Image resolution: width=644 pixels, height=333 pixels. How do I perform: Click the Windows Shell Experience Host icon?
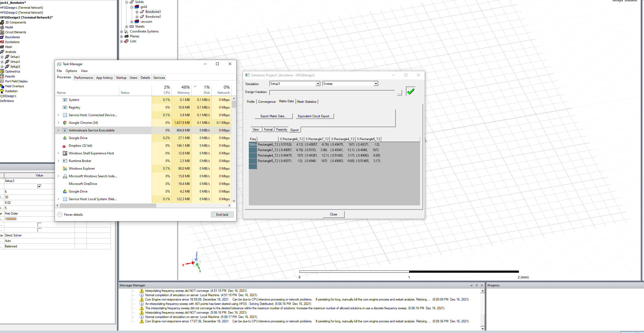click(65, 153)
